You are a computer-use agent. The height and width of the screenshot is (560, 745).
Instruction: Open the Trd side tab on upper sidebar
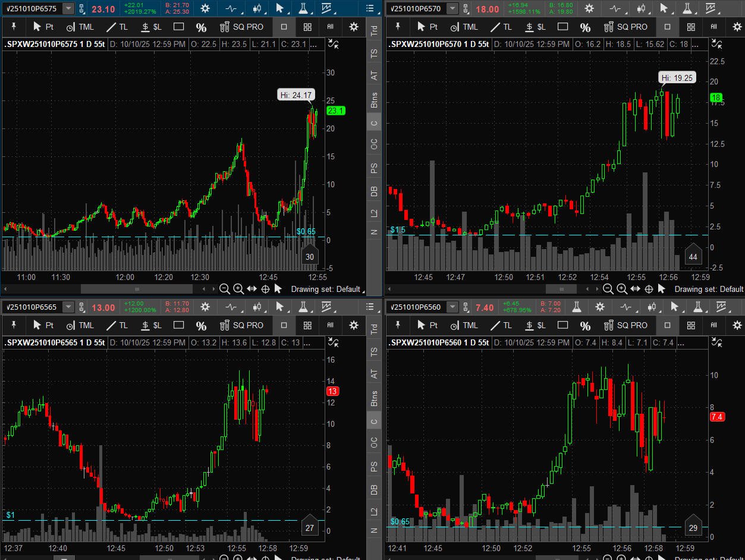pyautogui.click(x=374, y=31)
